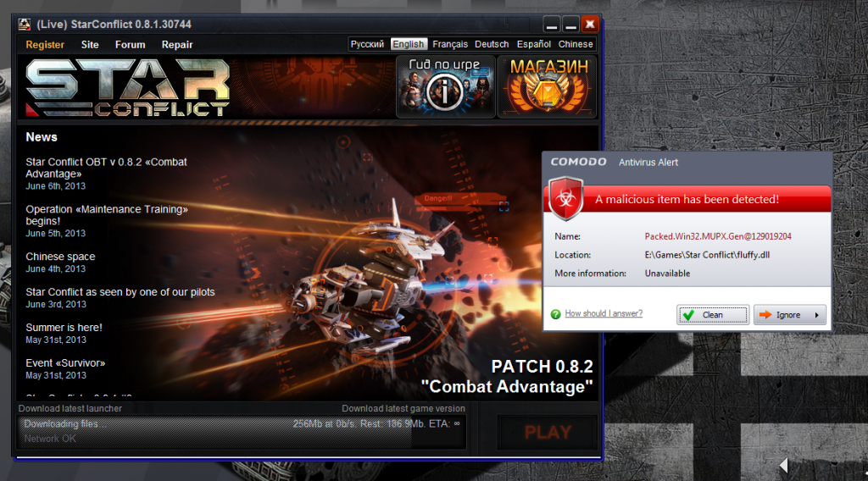868x481 pixels.
Task: Click the Comodo biohazard shield icon
Action: (x=565, y=198)
